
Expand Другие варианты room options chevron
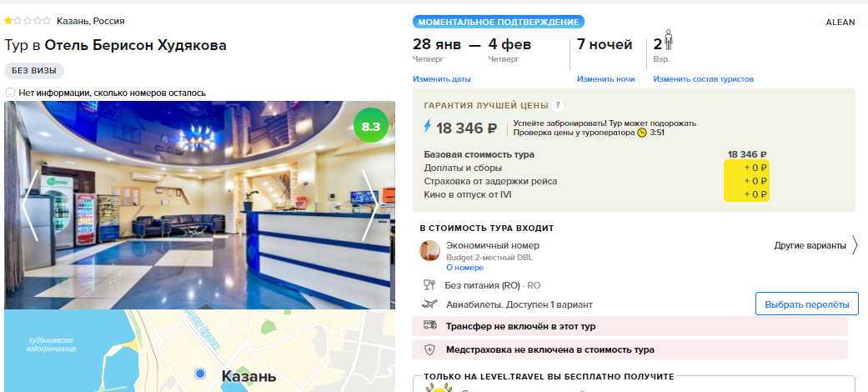coord(855,245)
